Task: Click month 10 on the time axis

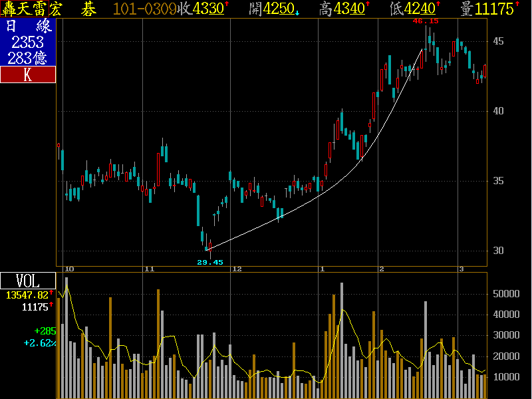Action: click(x=68, y=269)
